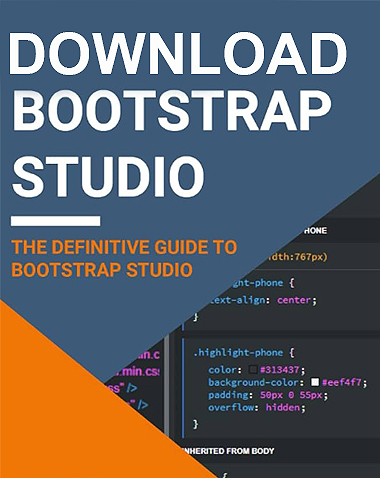Screen dimensions: 380x478
Task: Click the INHERITED FROM BODY section header
Action: click(x=228, y=451)
